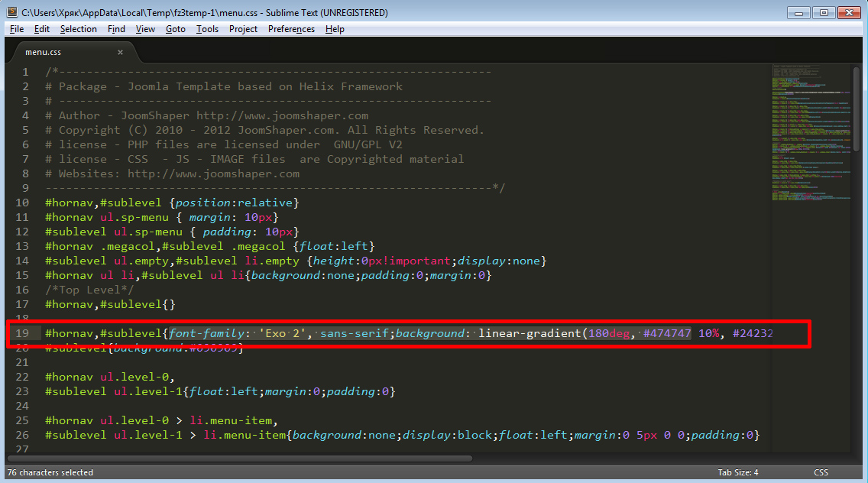Open the Tools menu

(207, 29)
